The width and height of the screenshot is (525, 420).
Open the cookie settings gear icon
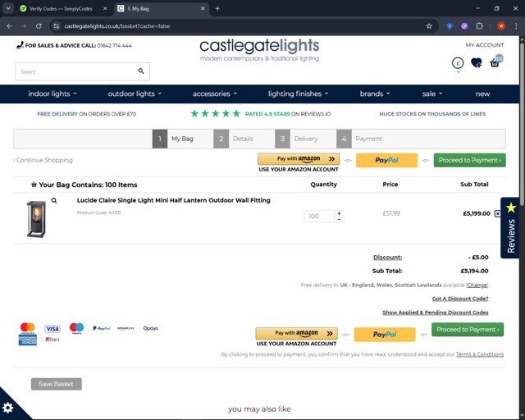tap(7, 408)
